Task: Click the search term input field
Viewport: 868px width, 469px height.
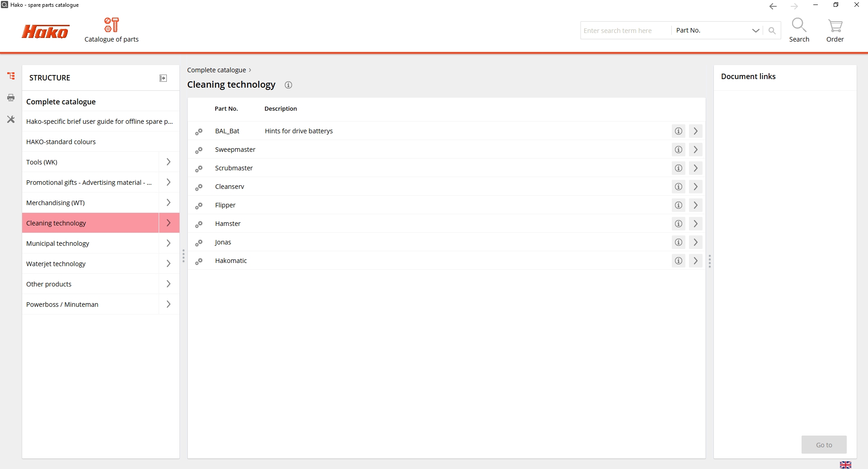Action: pyautogui.click(x=626, y=31)
